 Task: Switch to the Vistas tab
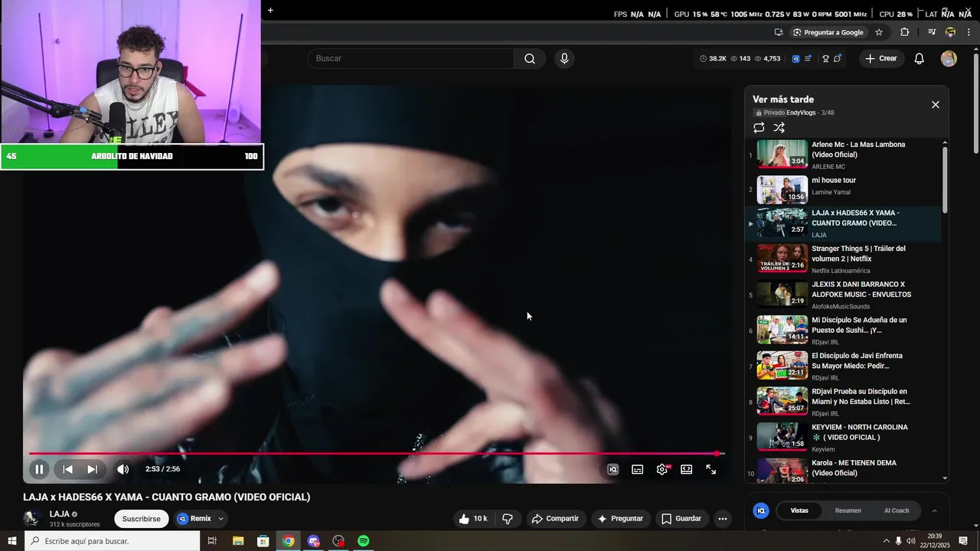click(x=799, y=510)
